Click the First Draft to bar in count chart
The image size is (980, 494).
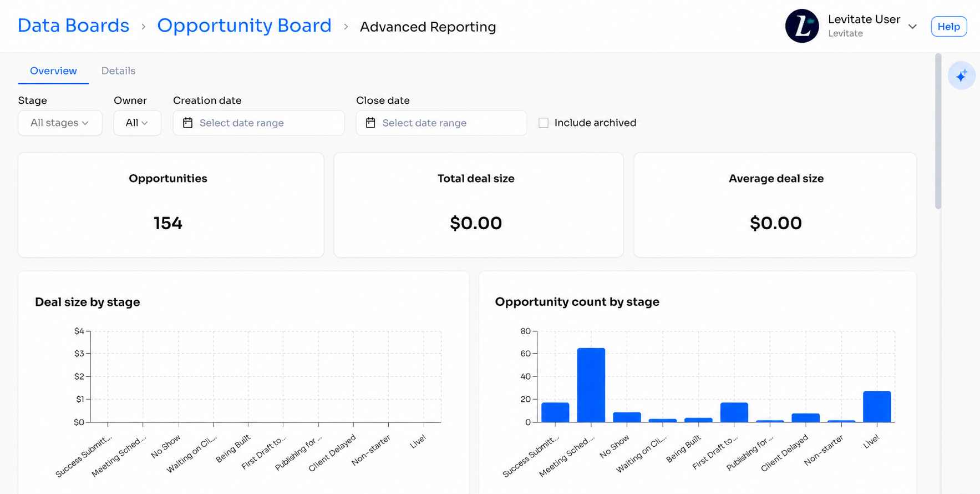pyautogui.click(x=734, y=412)
